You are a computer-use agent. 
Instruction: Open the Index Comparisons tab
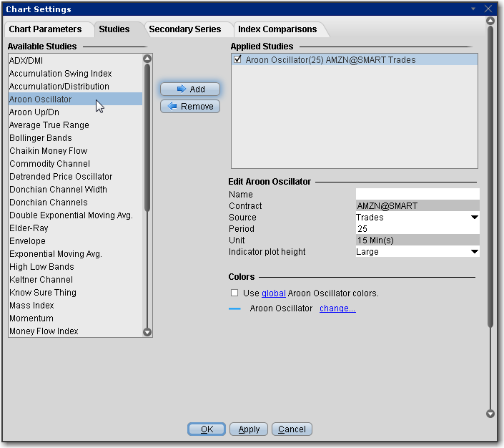277,29
